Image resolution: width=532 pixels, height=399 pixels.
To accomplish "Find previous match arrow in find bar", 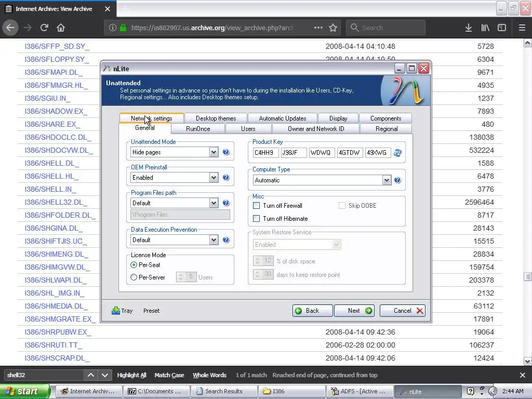I will coord(91,375).
